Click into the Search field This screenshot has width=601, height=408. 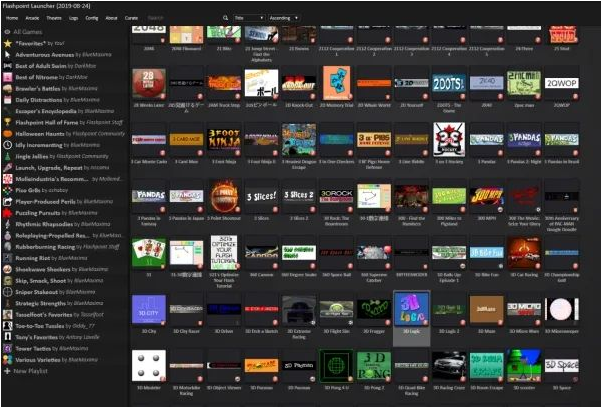(182, 18)
